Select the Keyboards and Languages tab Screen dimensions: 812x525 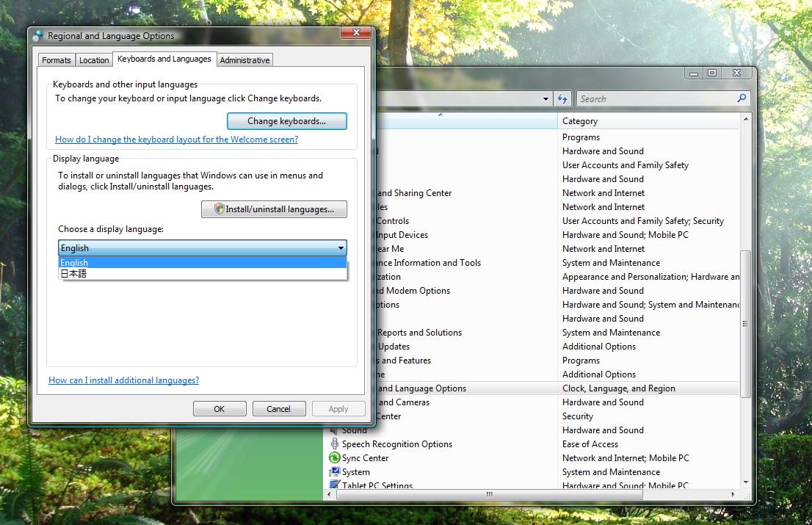point(164,59)
